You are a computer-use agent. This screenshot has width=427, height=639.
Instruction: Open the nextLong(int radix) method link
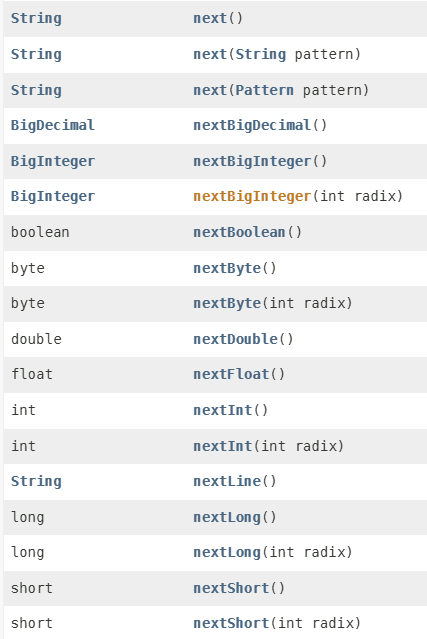click(x=227, y=552)
